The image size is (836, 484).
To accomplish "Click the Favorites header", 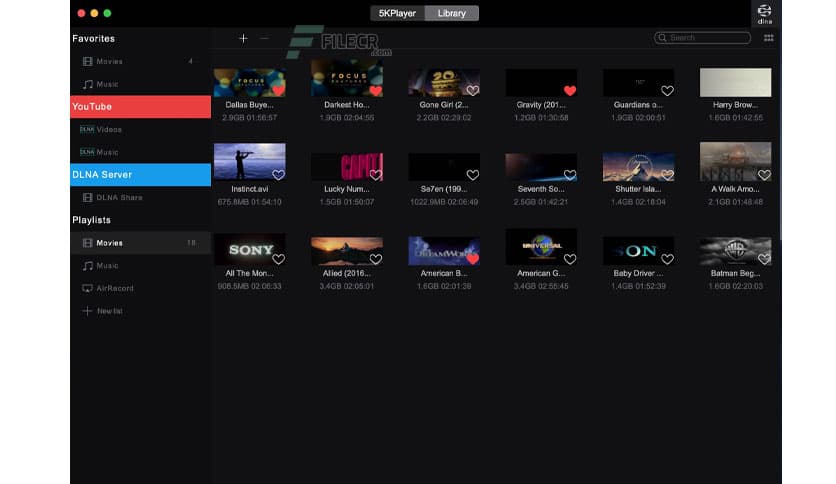I will [x=93, y=38].
